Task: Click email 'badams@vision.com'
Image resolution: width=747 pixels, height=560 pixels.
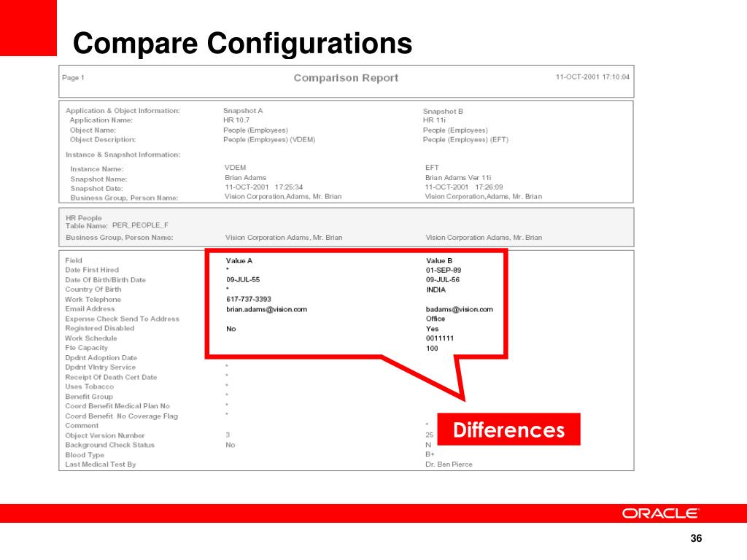Action: coord(460,309)
